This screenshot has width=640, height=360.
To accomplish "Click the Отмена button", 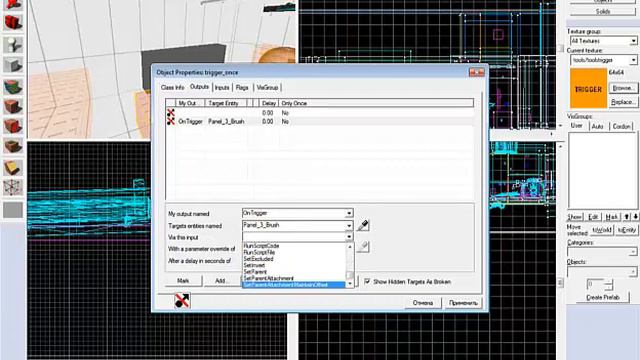I will 423,303.
